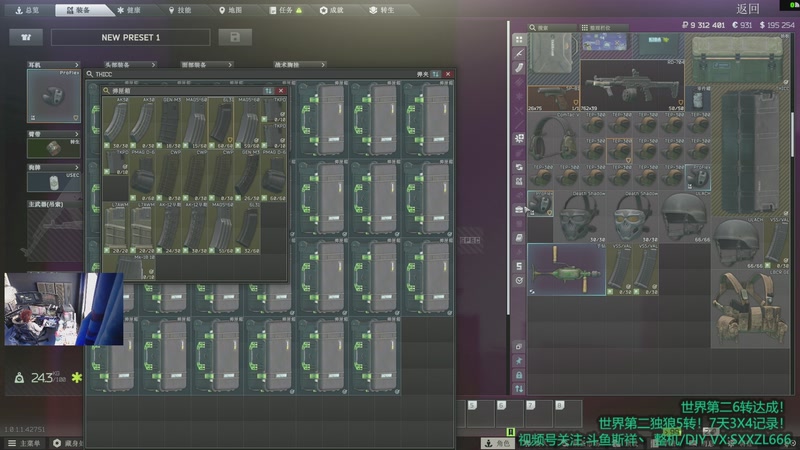The height and width of the screenshot is (450, 800).
Task: Select the LBCR chest rig in stash
Action: [x=749, y=308]
